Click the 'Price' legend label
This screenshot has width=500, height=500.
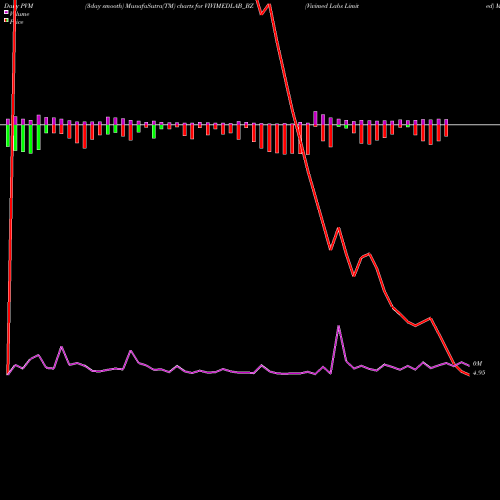click(16, 22)
